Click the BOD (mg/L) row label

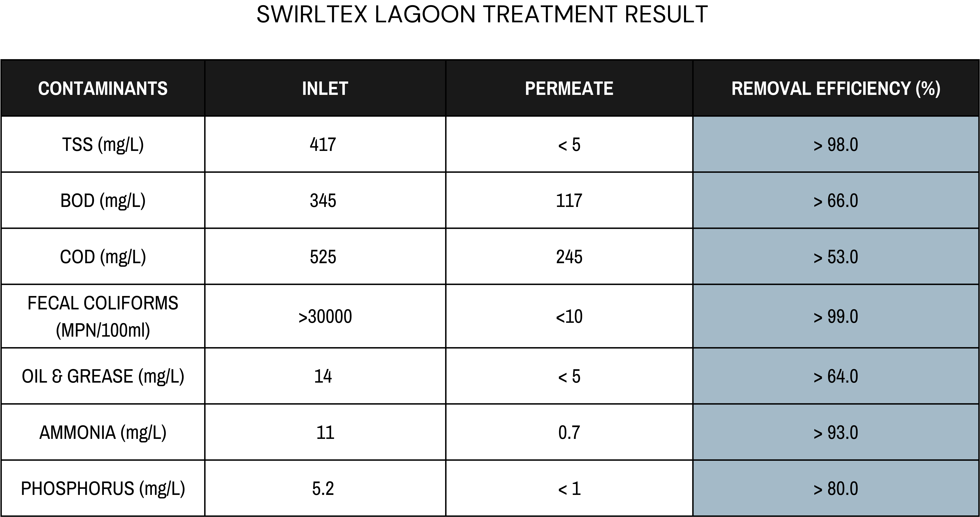(103, 201)
